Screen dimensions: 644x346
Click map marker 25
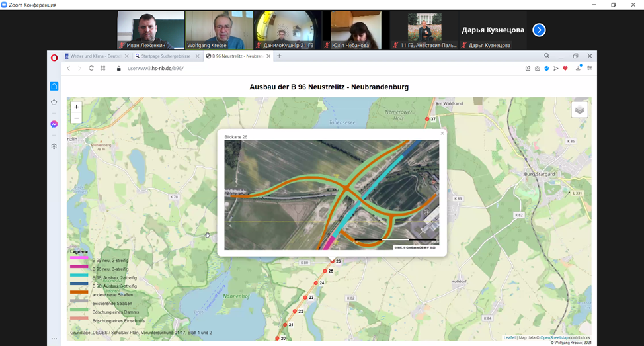(x=325, y=271)
